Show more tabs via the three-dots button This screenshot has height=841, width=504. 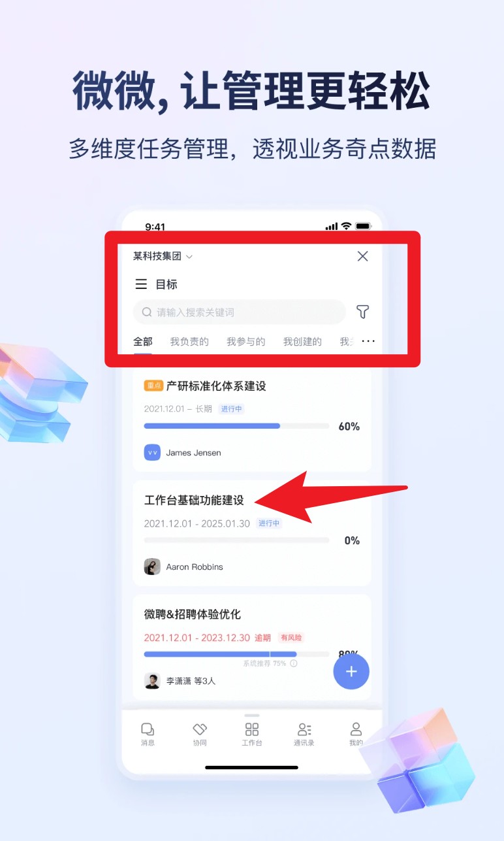coord(368,341)
